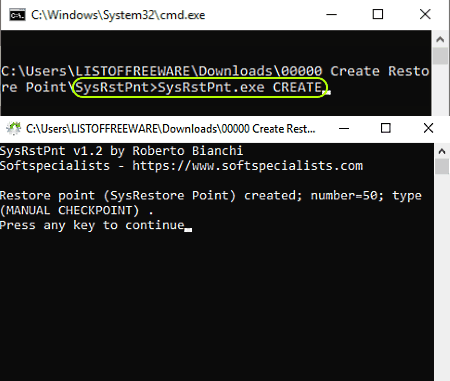Screen dimensions: 450x381
Task: Click the cmd.exe window system icon
Action: 17,15
